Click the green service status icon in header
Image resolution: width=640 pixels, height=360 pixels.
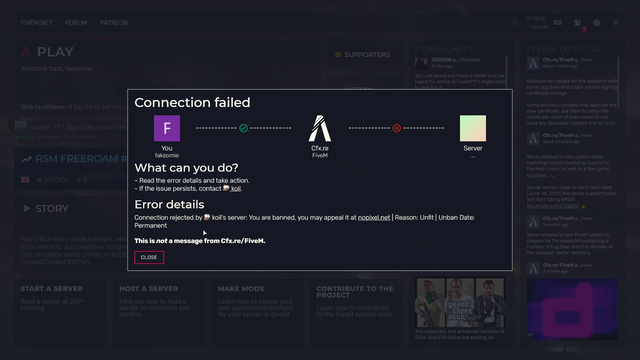pos(514,23)
